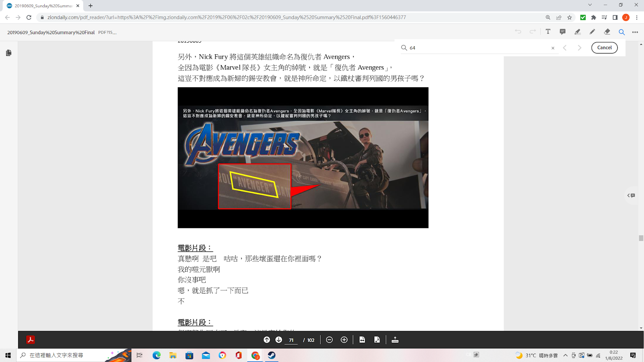644x362 pixels.
Task: Clear the search text with X
Action: [553, 48]
